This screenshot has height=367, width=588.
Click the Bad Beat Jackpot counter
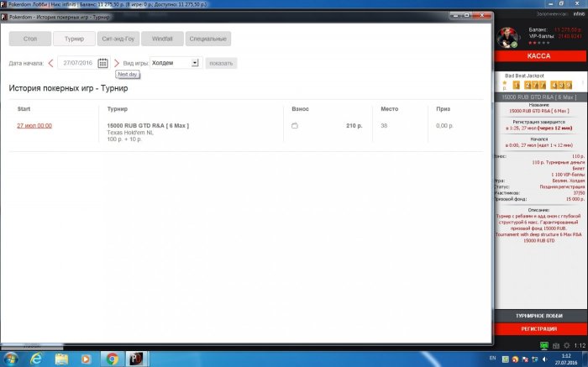click(542, 85)
